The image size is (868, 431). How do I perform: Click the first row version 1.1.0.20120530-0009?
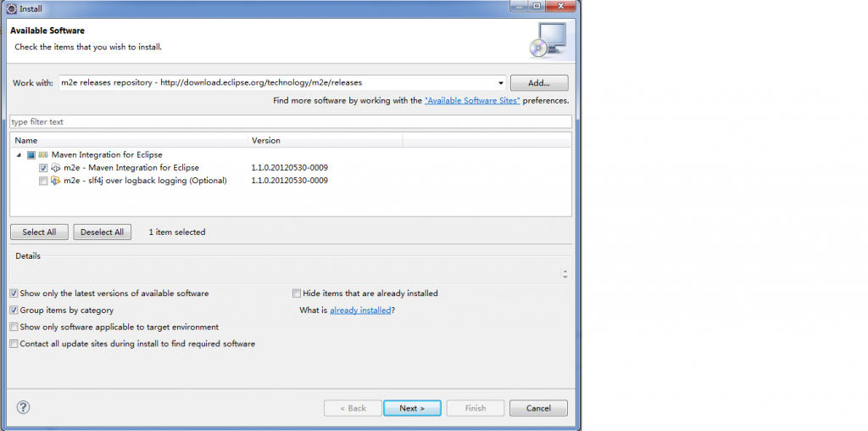[290, 168]
